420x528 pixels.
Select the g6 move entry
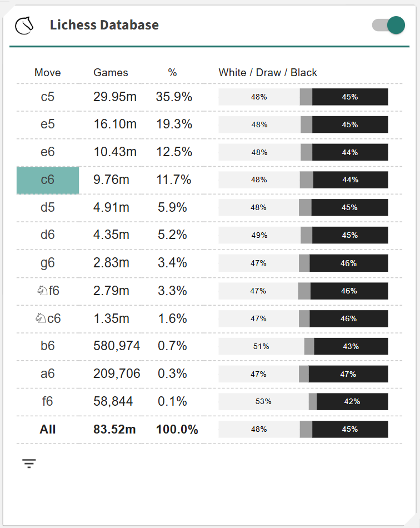48,263
